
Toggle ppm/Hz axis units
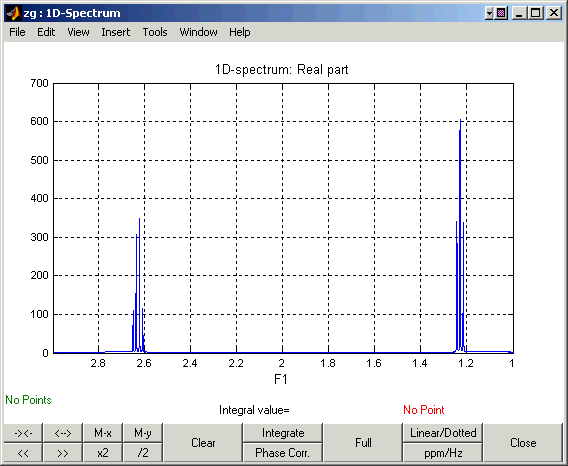(443, 453)
